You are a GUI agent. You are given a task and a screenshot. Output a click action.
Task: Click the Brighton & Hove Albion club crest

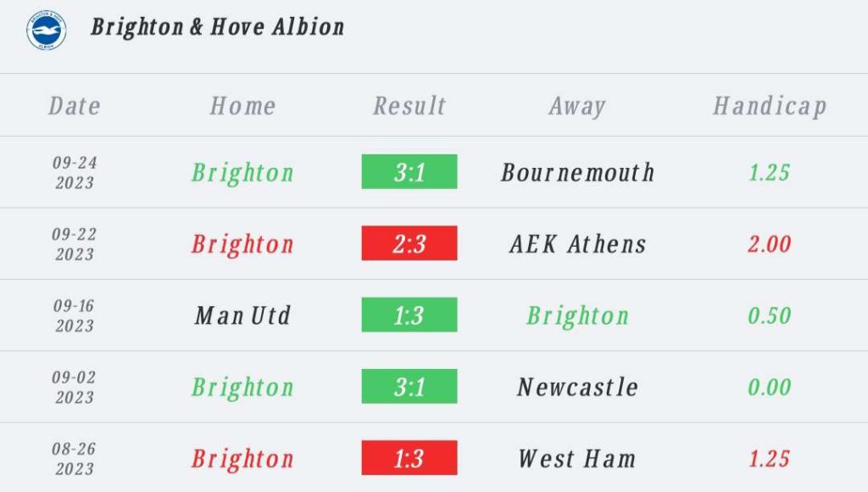pyautogui.click(x=47, y=29)
